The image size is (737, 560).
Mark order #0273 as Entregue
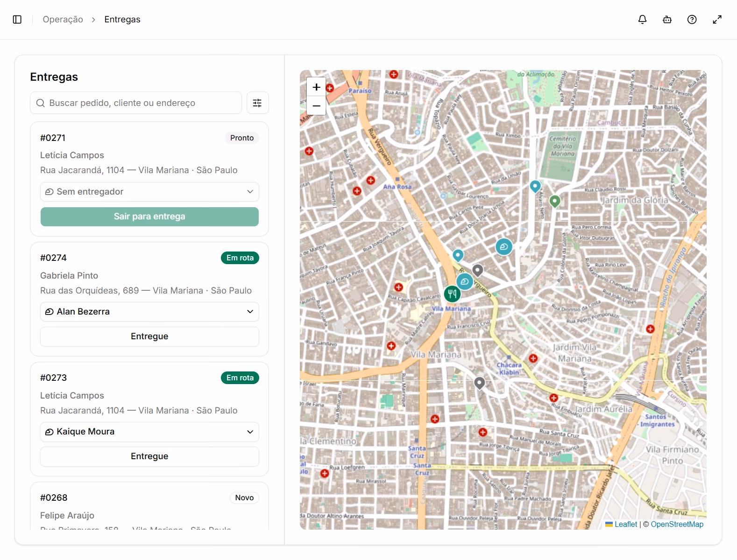pos(149,456)
